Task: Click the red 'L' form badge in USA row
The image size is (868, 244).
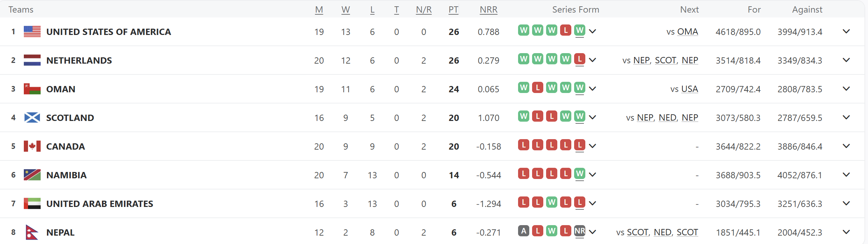Action: pos(566,30)
